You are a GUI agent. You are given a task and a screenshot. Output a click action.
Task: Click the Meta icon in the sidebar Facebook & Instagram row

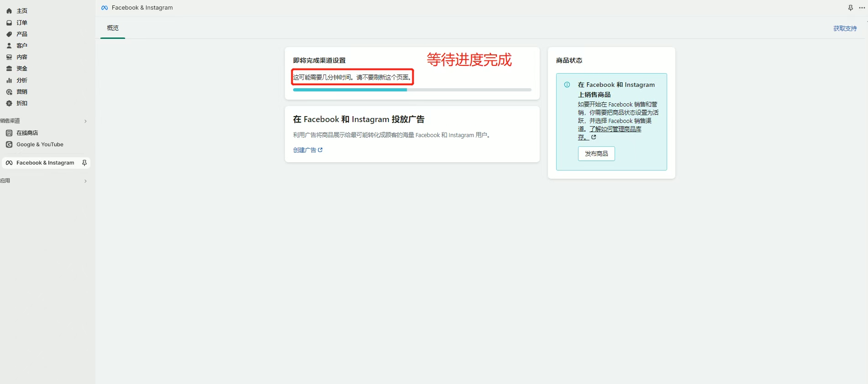9,163
